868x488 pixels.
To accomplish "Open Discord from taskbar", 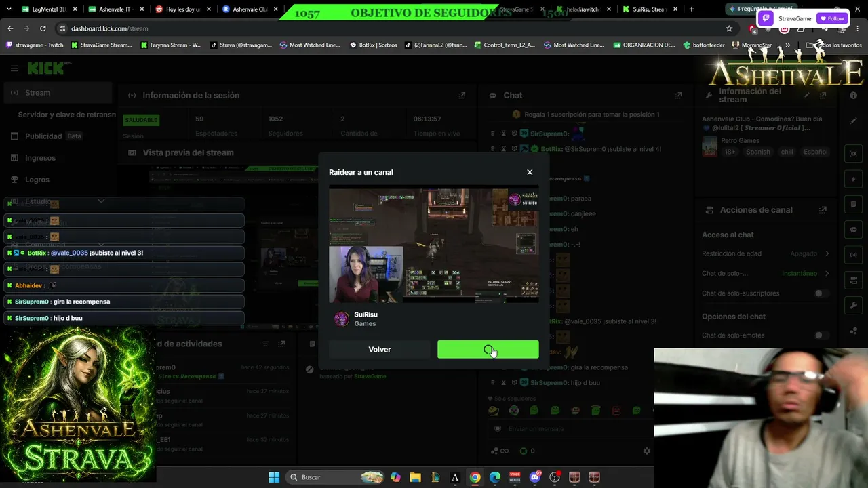I will [x=535, y=477].
